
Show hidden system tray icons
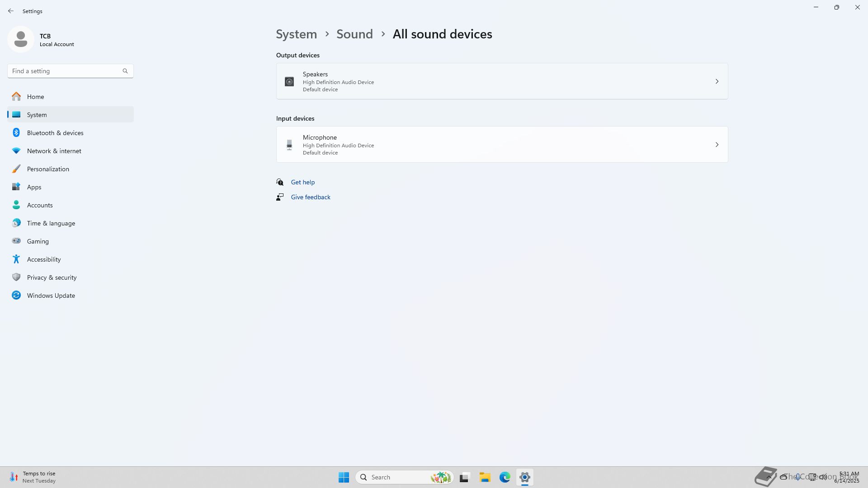[x=769, y=477]
